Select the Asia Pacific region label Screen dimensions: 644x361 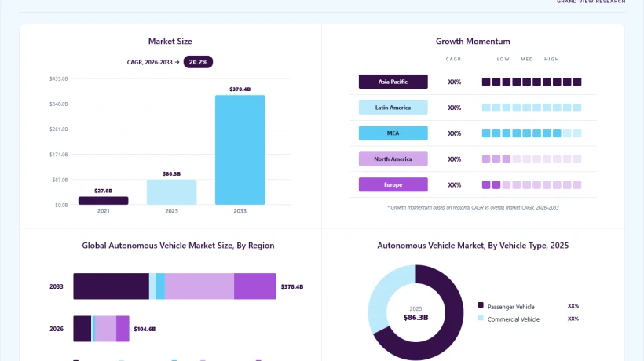(x=393, y=82)
